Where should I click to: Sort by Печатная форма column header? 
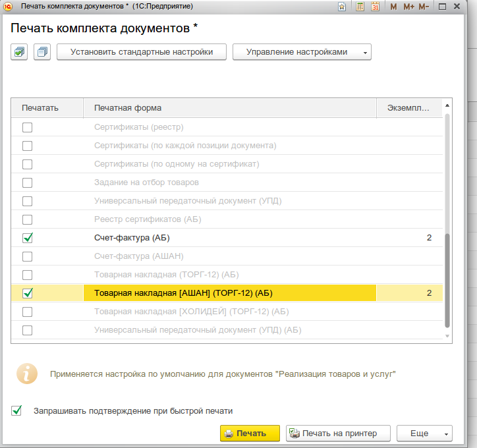point(229,107)
